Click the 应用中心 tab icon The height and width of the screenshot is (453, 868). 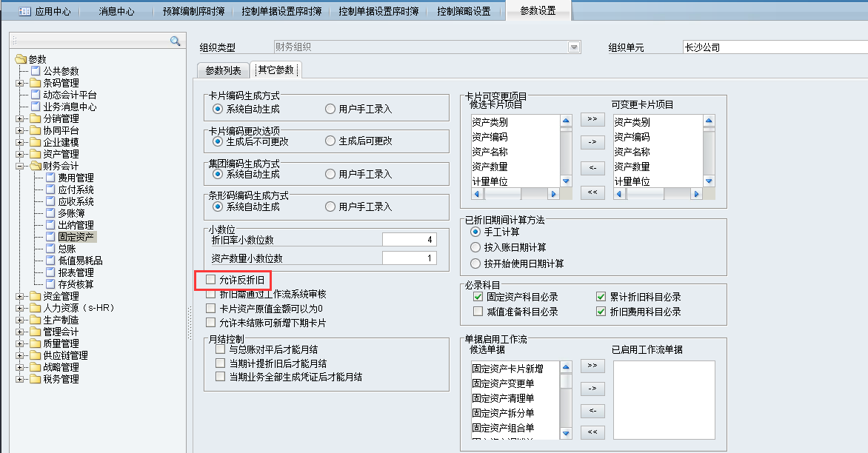pyautogui.click(x=24, y=11)
